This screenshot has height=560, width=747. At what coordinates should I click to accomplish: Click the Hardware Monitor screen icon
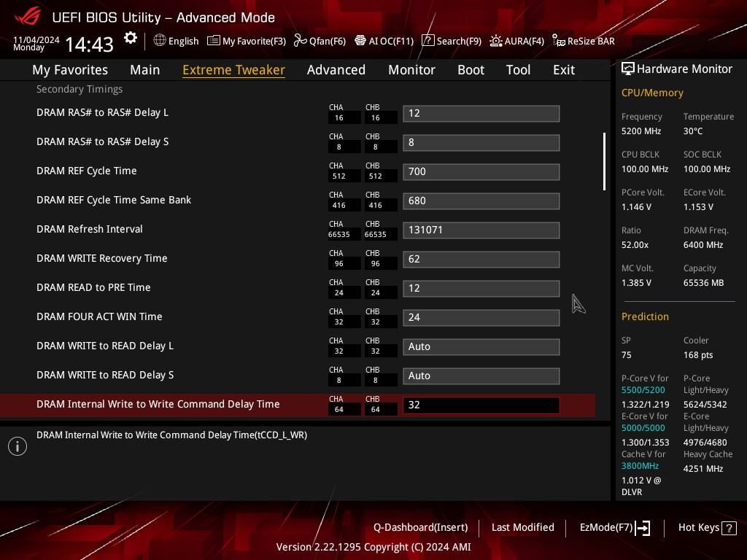coord(628,69)
